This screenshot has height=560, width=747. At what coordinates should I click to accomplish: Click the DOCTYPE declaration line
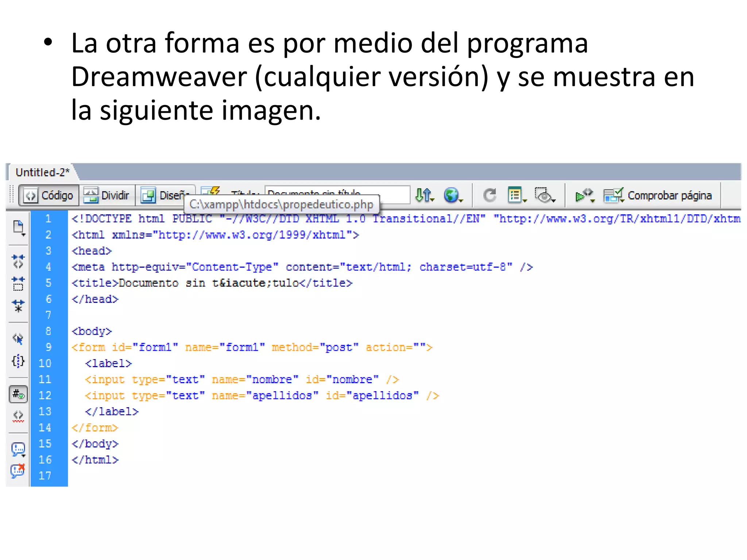(406, 219)
